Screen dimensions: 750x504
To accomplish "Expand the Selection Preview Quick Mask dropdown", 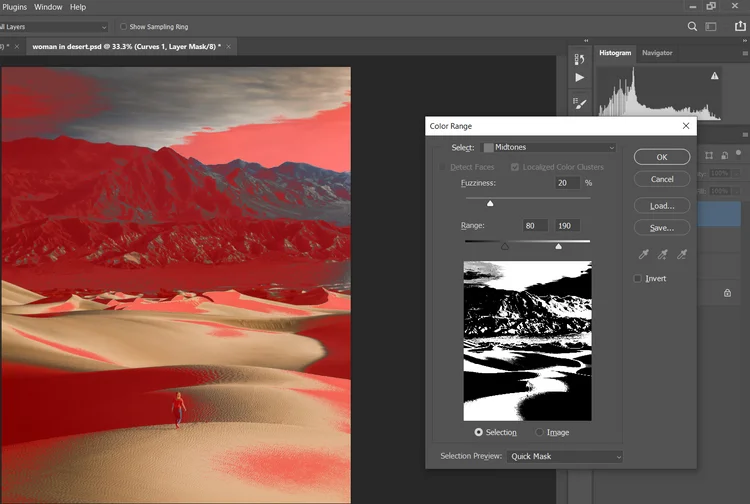I will click(x=565, y=456).
